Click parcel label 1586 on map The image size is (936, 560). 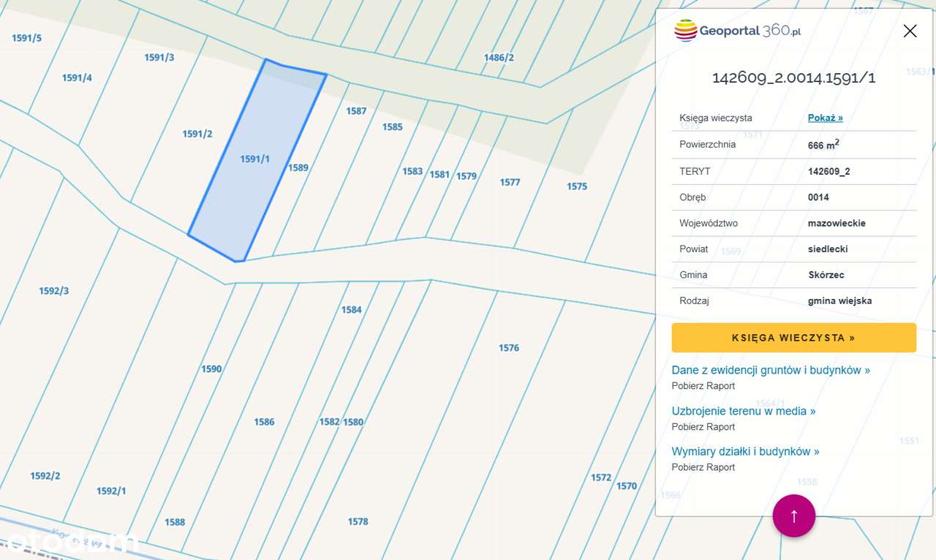click(264, 422)
